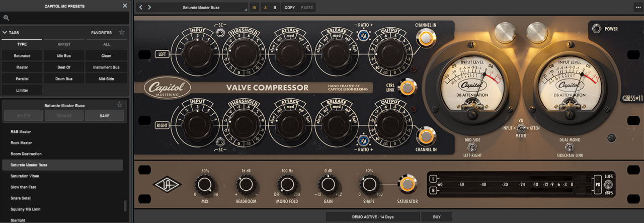Viewport: 644px width, 223px height.
Task: Load the Squishy MS Limit preset
Action: [63, 209]
